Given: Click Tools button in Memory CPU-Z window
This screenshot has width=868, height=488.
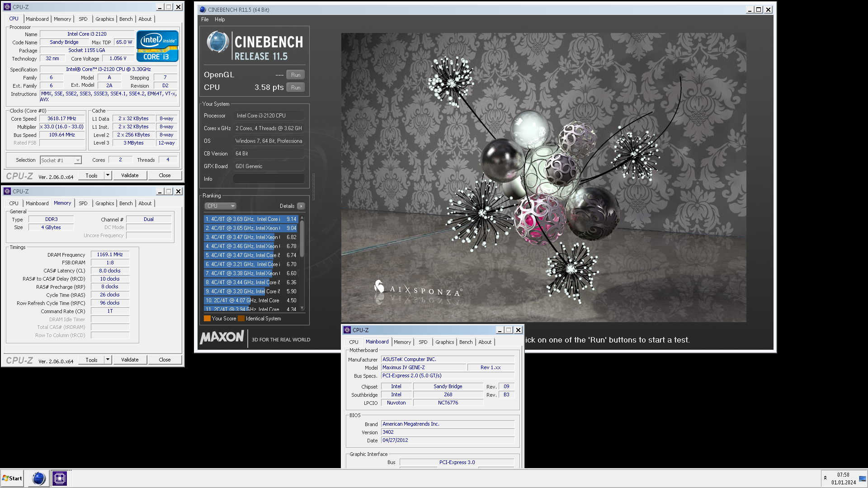Looking at the screenshot, I should (x=91, y=360).
